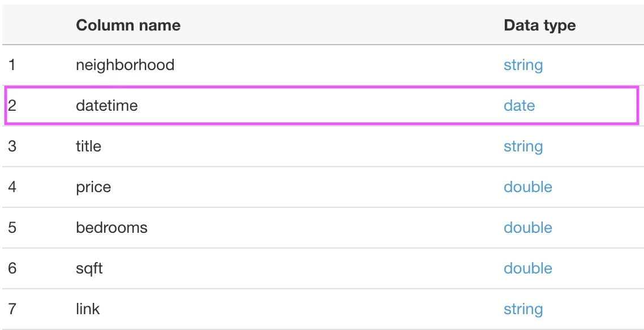Select the column named link

tap(88, 309)
